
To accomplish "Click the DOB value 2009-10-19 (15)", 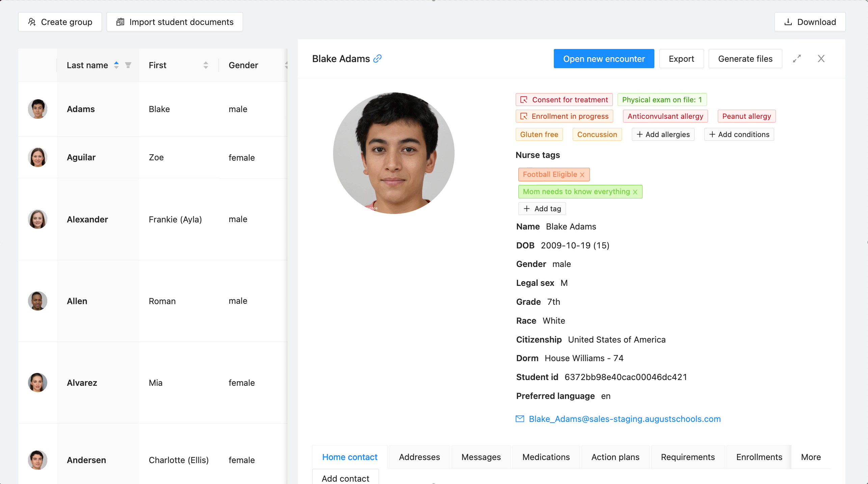I will [575, 245].
